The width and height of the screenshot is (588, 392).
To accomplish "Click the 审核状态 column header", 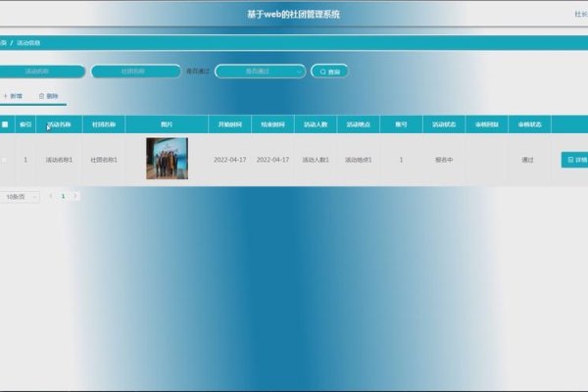I will point(529,124).
